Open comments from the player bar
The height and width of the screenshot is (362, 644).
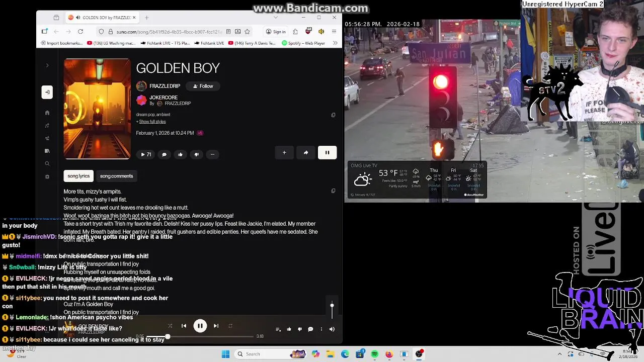(310, 329)
